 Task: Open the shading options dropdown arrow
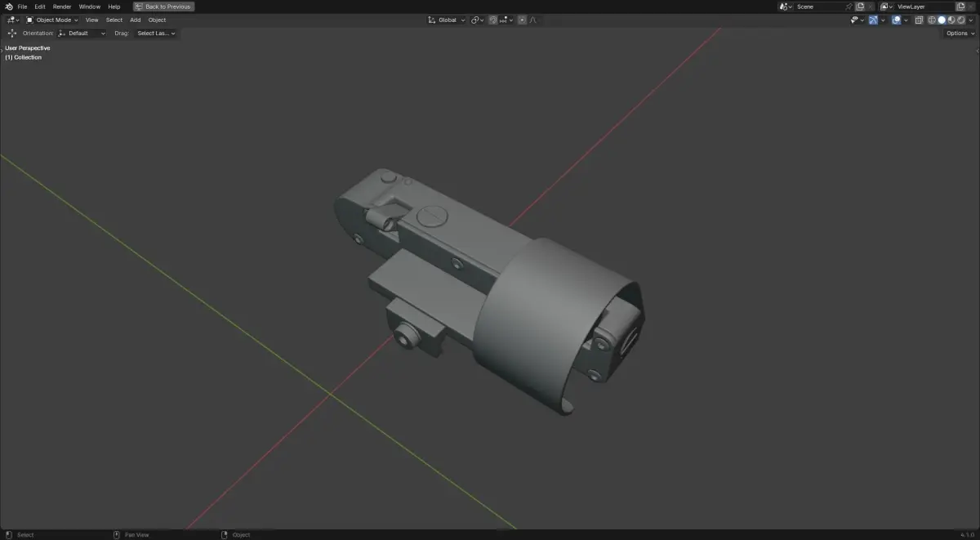click(x=971, y=20)
